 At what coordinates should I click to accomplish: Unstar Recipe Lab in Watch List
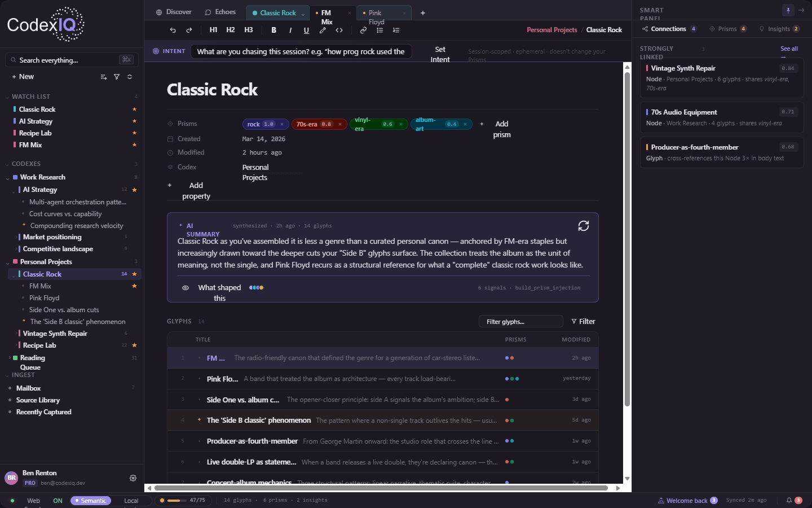coord(134,133)
